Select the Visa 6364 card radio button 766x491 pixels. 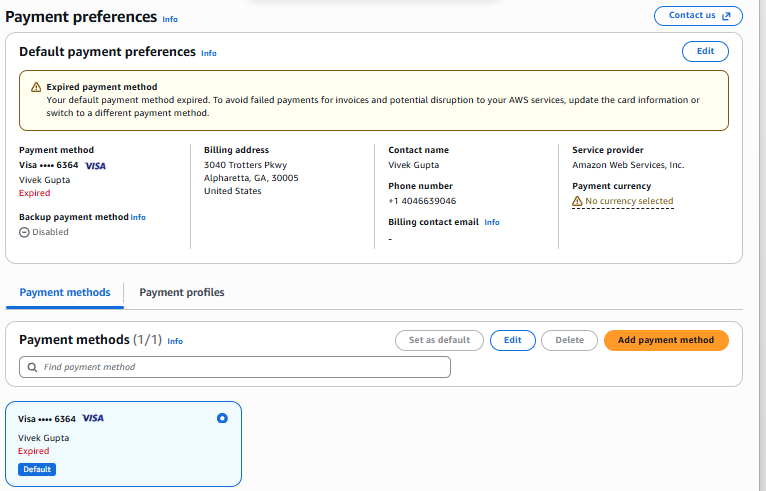[222, 418]
